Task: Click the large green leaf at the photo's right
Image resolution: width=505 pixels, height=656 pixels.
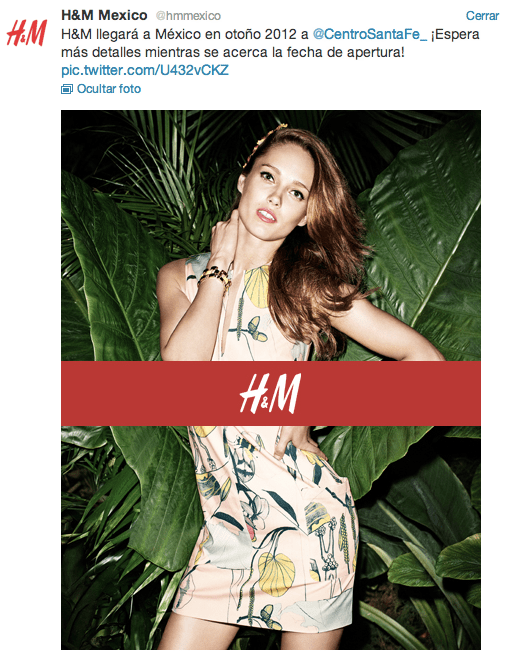Action: pyautogui.click(x=425, y=234)
